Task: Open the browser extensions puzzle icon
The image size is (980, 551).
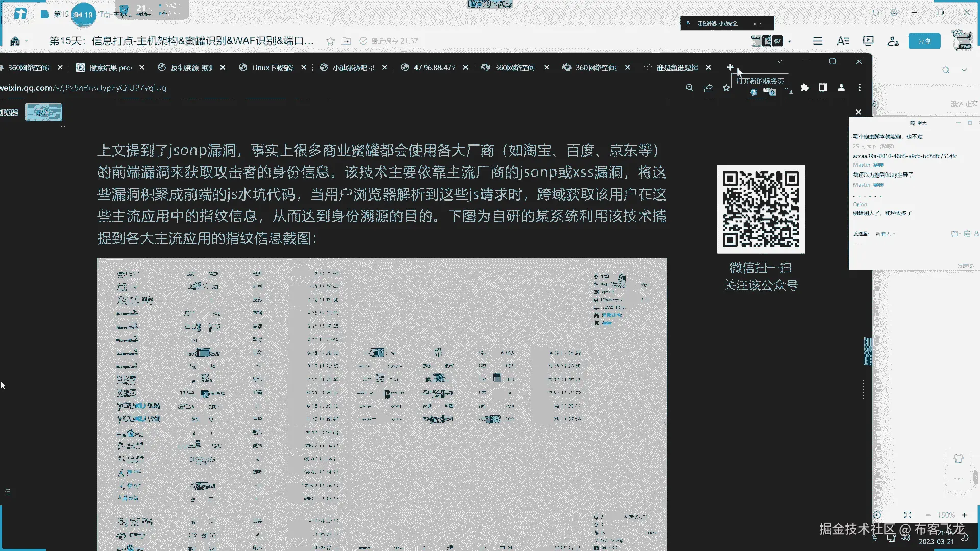Action: (805, 88)
